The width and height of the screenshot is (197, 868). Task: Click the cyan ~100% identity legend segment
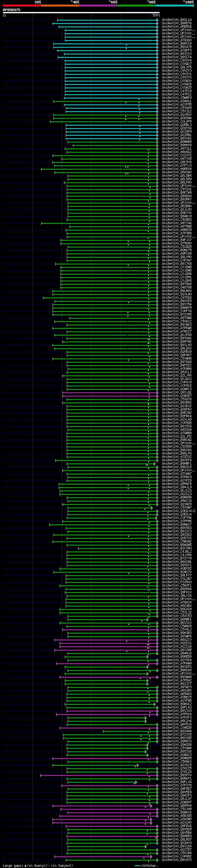pyautogui.click(x=175, y=6)
